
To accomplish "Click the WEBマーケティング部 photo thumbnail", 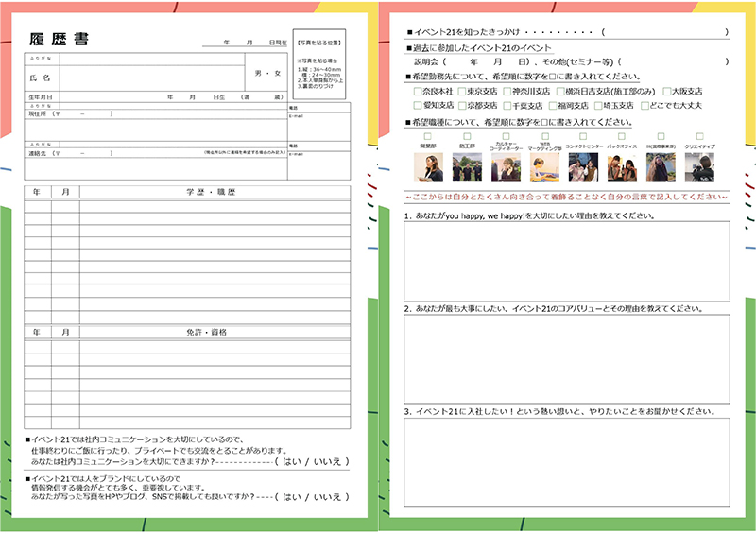I will (x=545, y=167).
